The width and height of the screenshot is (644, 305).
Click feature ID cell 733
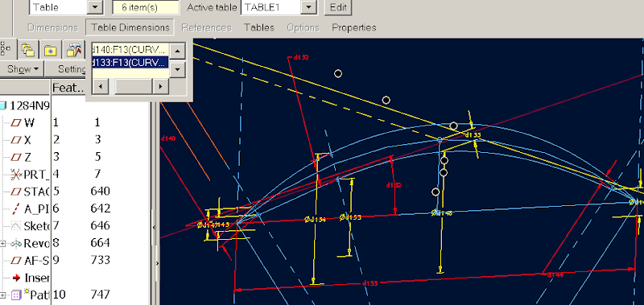click(x=100, y=260)
